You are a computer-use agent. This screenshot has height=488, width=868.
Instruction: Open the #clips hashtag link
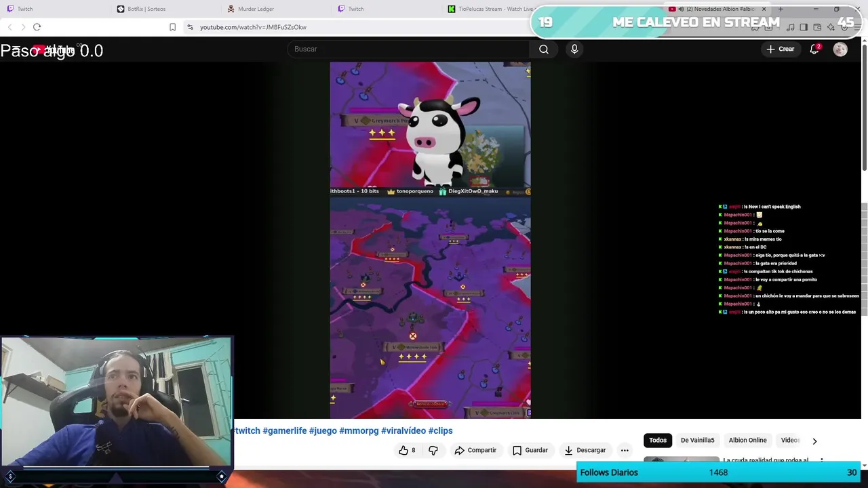440,430
